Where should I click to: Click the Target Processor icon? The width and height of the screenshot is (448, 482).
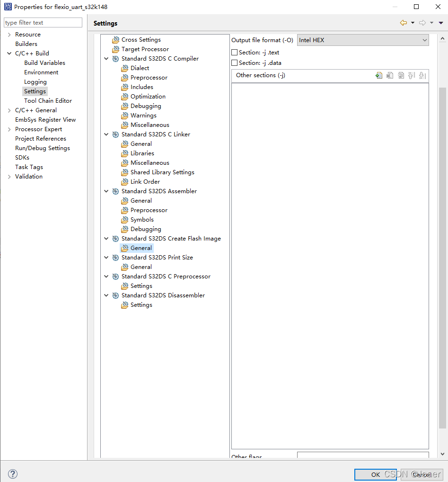coord(116,49)
